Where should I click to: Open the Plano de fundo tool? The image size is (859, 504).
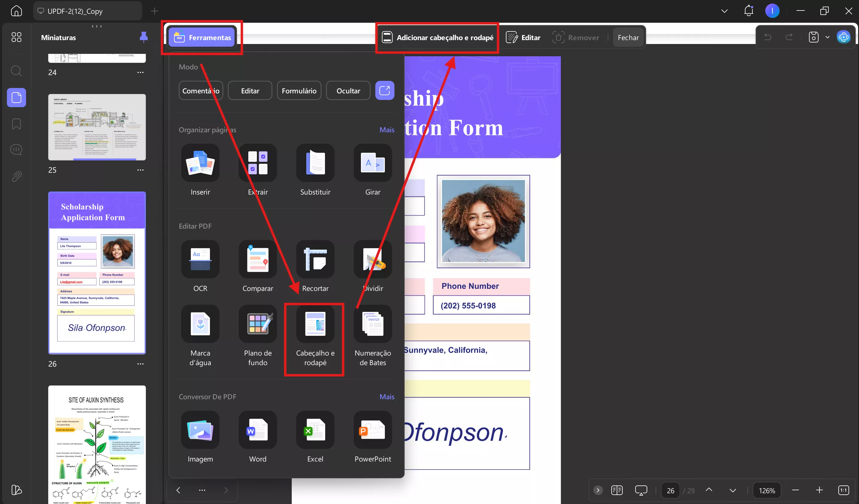click(258, 324)
